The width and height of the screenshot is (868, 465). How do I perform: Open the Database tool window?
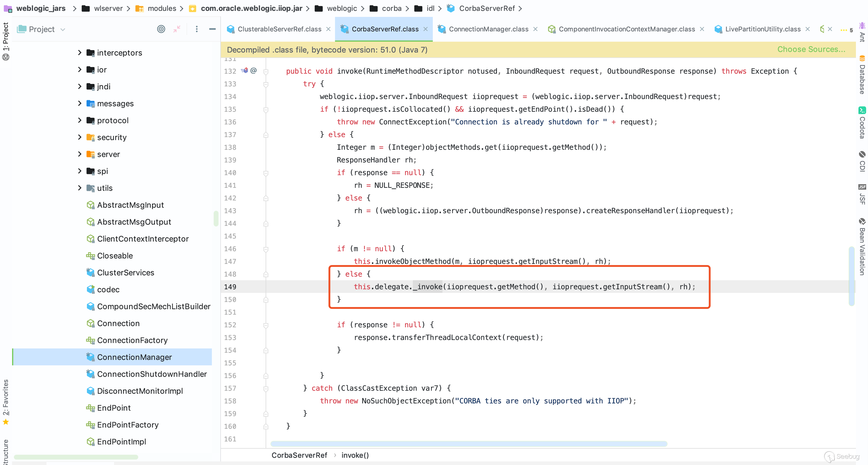point(862,75)
